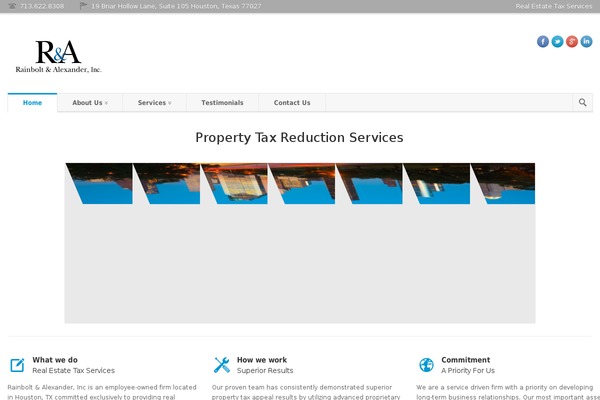The width and height of the screenshot is (600, 400).
Task: Click the A Priority For Us subtitle
Action: coord(468,371)
